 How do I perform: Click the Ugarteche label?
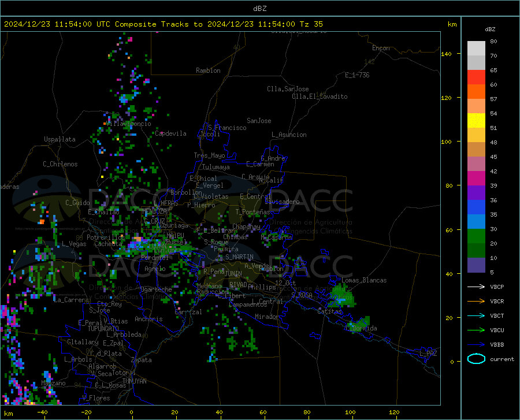point(156,289)
